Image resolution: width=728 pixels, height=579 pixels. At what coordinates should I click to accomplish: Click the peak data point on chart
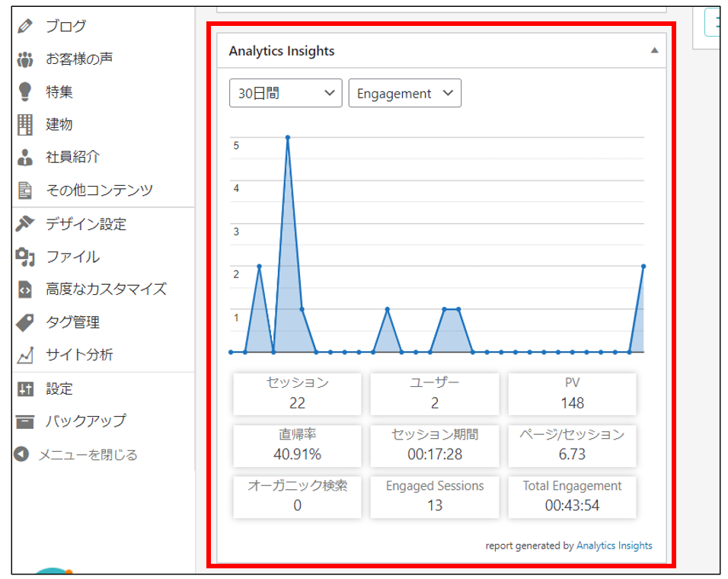coord(288,138)
